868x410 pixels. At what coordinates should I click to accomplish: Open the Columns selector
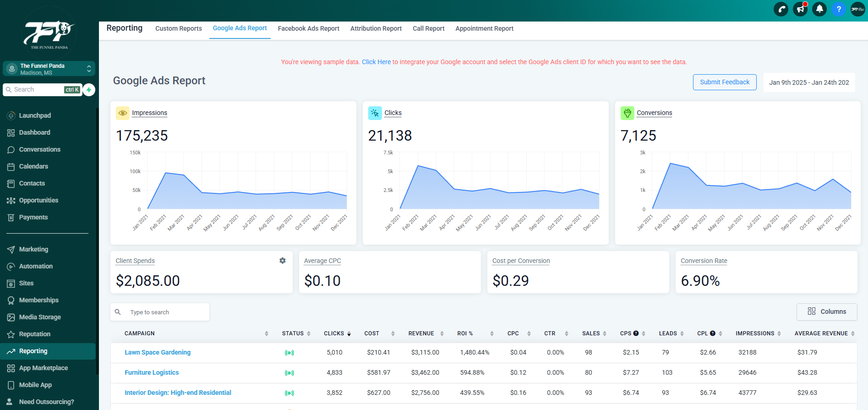[827, 312]
